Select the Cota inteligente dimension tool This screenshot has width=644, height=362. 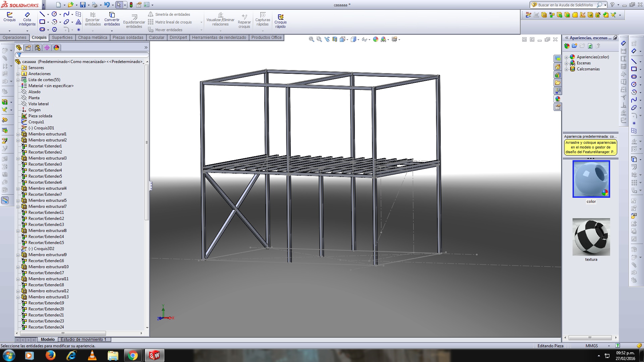pyautogui.click(x=27, y=15)
